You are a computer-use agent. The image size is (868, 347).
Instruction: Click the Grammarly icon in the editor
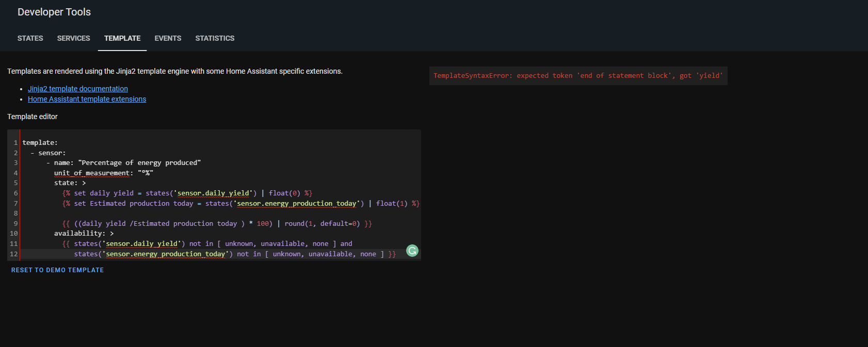pos(412,251)
